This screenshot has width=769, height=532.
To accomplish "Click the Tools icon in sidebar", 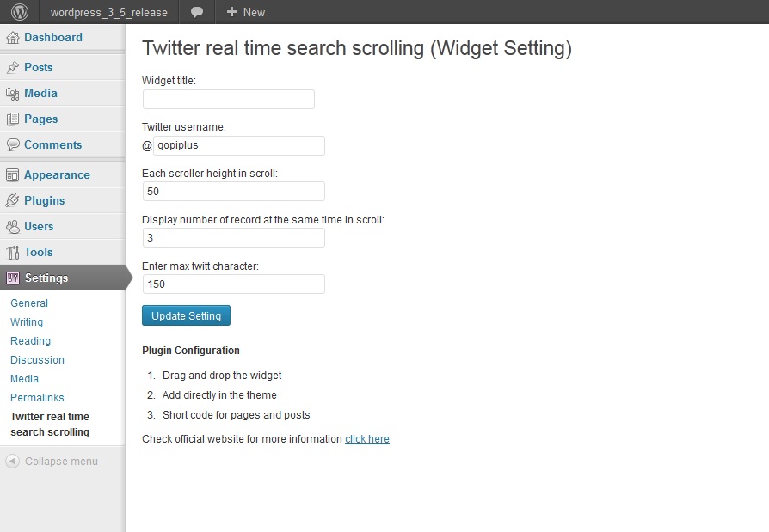I will [13, 253].
